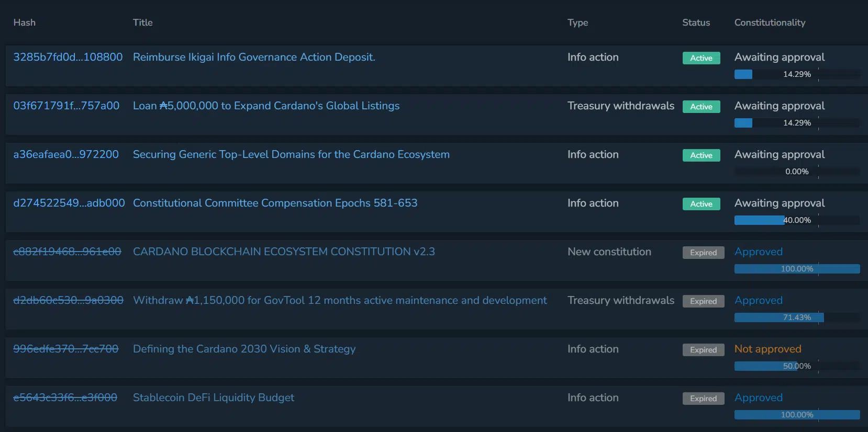Open hash link 03f671791f...757a00
Image resolution: width=868 pixels, height=432 pixels.
tap(66, 106)
